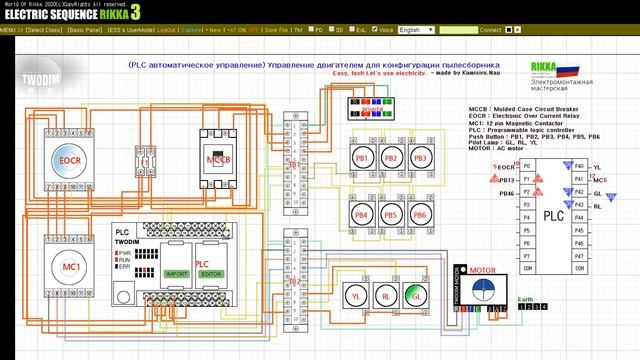Click the black square icon after Connect

coord(509,30)
